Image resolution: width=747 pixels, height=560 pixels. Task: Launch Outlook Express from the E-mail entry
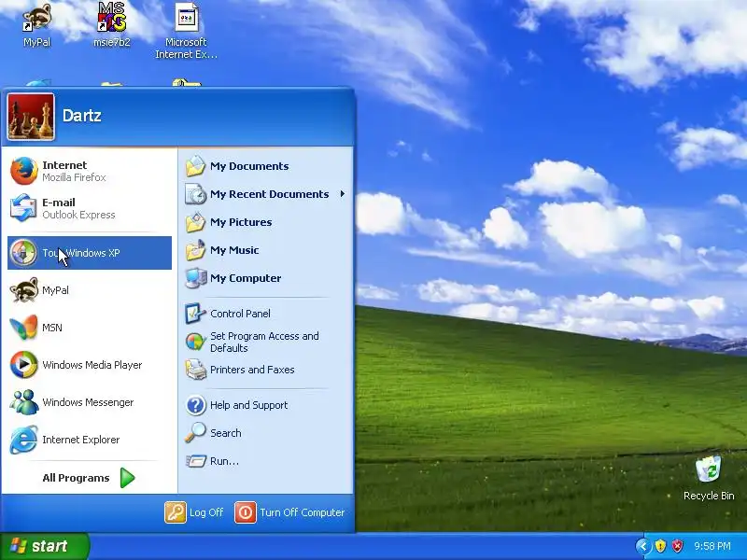[x=90, y=208]
